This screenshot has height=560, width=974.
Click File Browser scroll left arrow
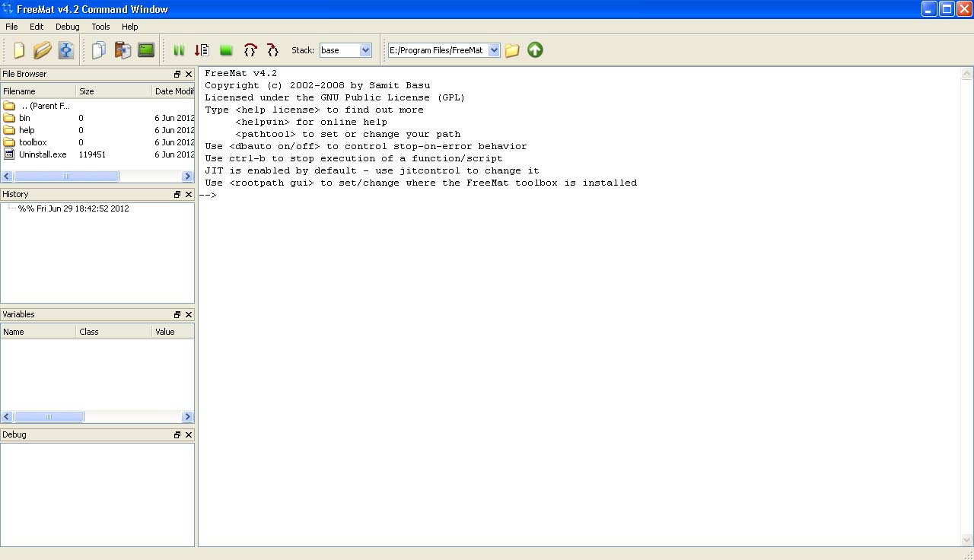[x=7, y=177]
